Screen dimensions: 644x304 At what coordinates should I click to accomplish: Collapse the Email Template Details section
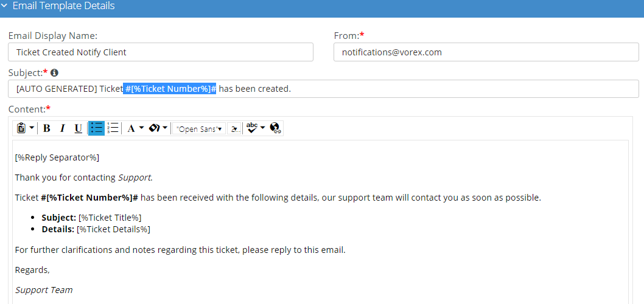pos(5,6)
